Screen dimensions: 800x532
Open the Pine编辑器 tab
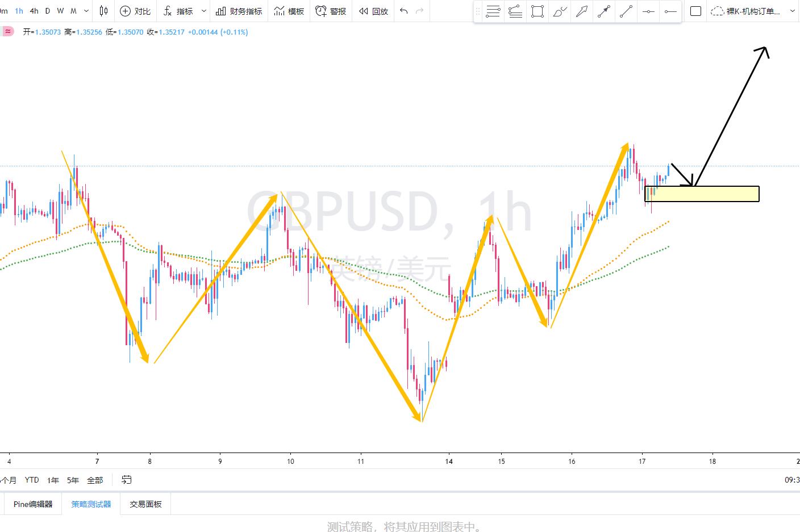point(33,504)
